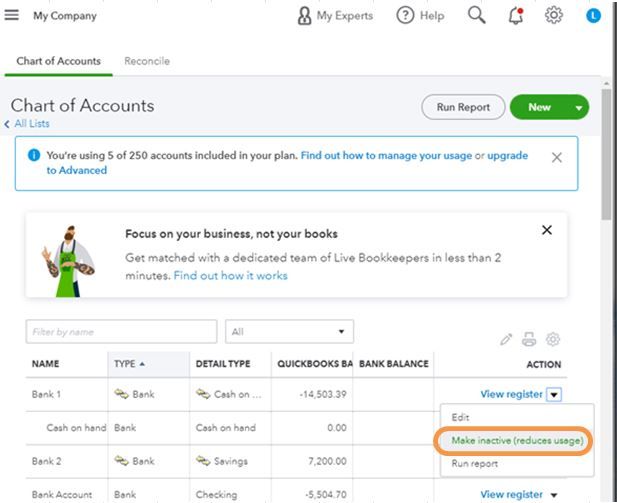
Task: Click View register for Bank Account
Action: 511,494
